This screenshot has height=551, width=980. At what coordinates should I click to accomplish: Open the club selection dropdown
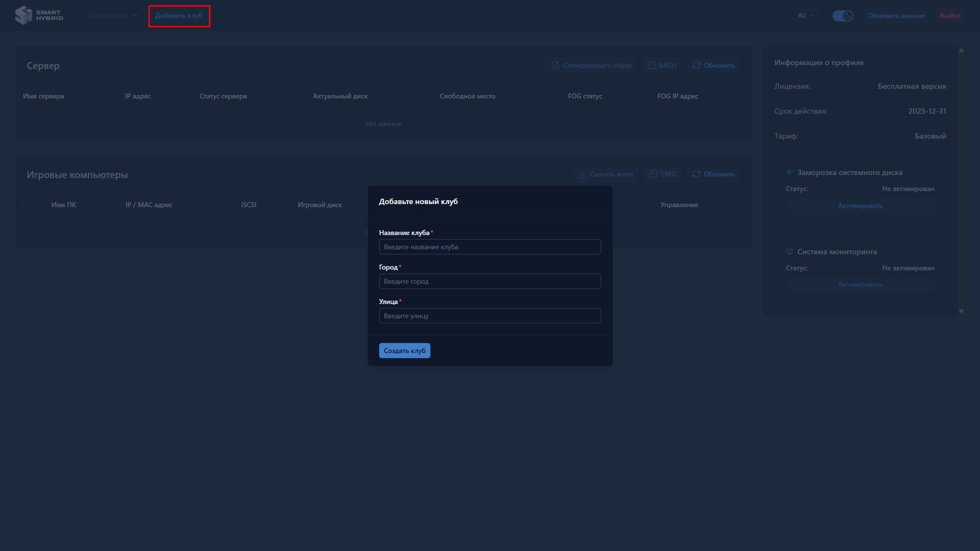[111, 16]
